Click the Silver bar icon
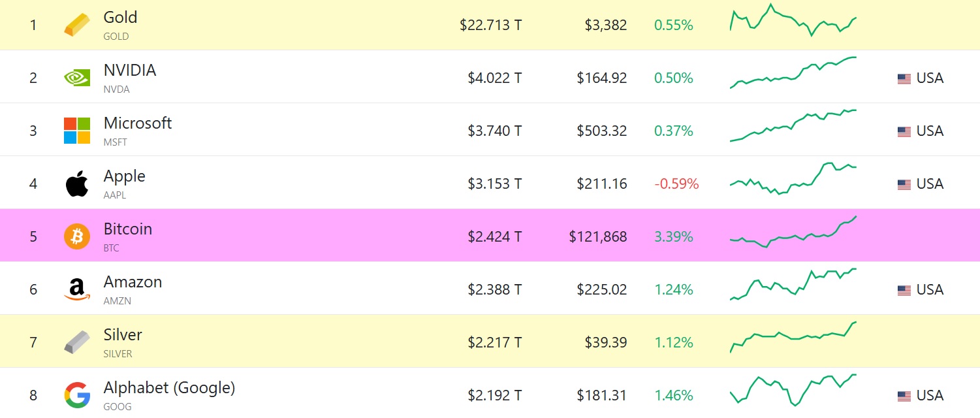980x418 pixels. [x=77, y=342]
